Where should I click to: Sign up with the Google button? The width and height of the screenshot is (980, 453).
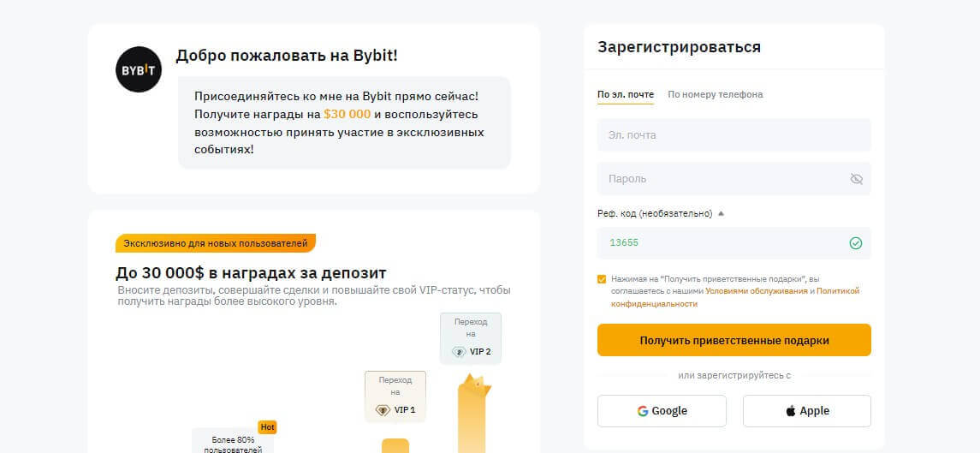click(662, 411)
